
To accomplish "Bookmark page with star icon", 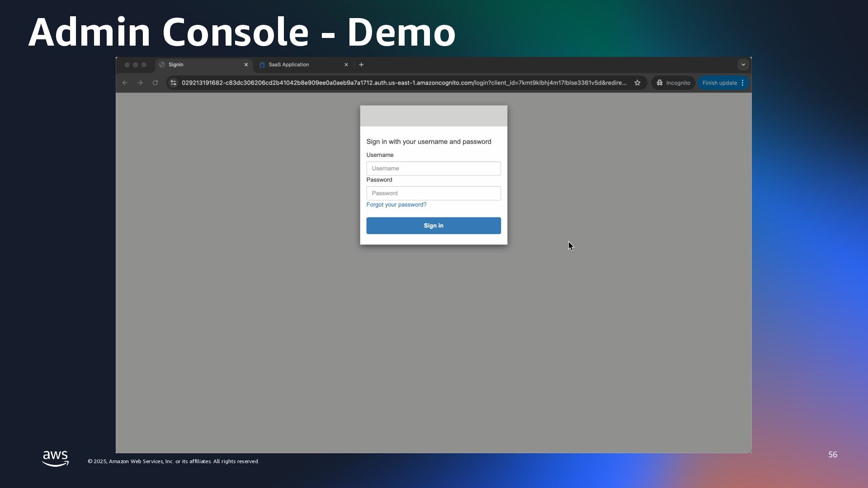I will point(637,83).
